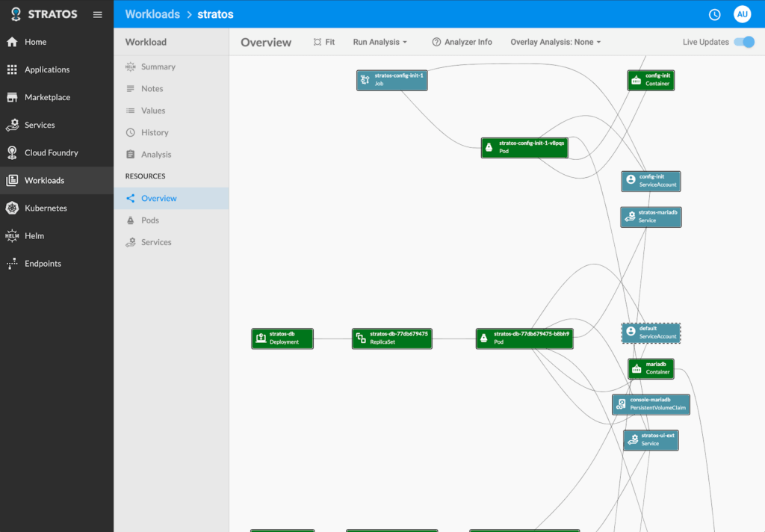Select the stratos-mariadb Service node
This screenshot has width=765, height=532.
(x=651, y=217)
